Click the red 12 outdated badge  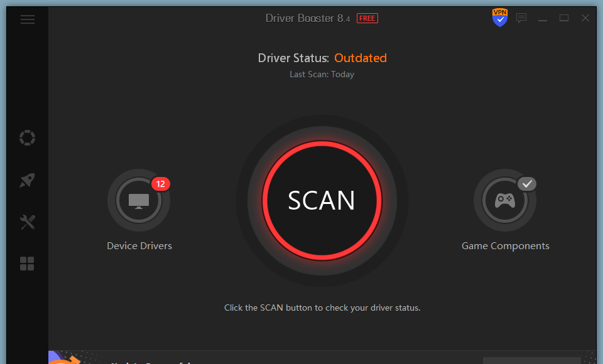click(x=161, y=184)
